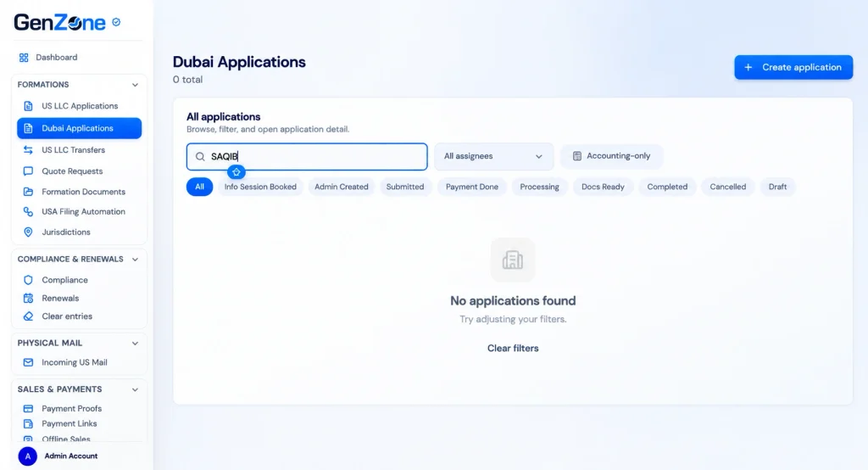Collapse the Physical Mail section

pyautogui.click(x=135, y=344)
